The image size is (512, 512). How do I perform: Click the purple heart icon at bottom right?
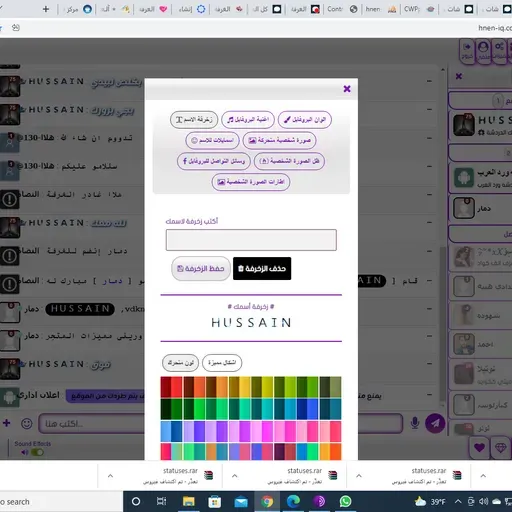479,447
